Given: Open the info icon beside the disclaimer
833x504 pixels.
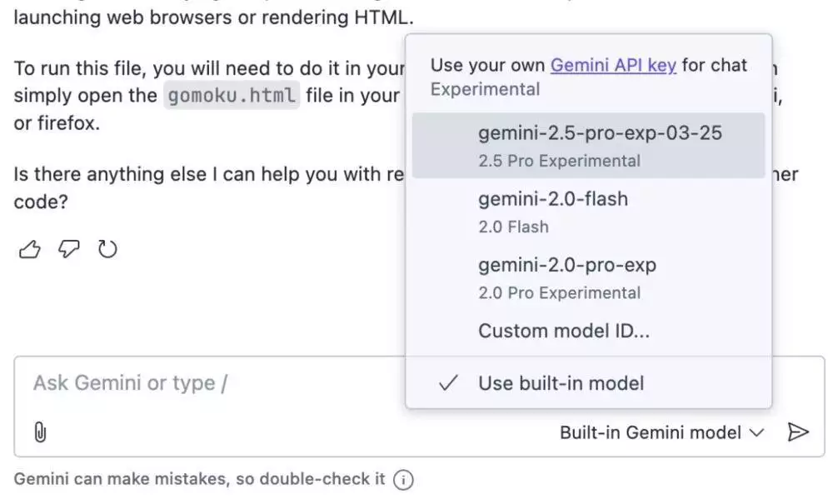Looking at the screenshot, I should click(x=403, y=480).
